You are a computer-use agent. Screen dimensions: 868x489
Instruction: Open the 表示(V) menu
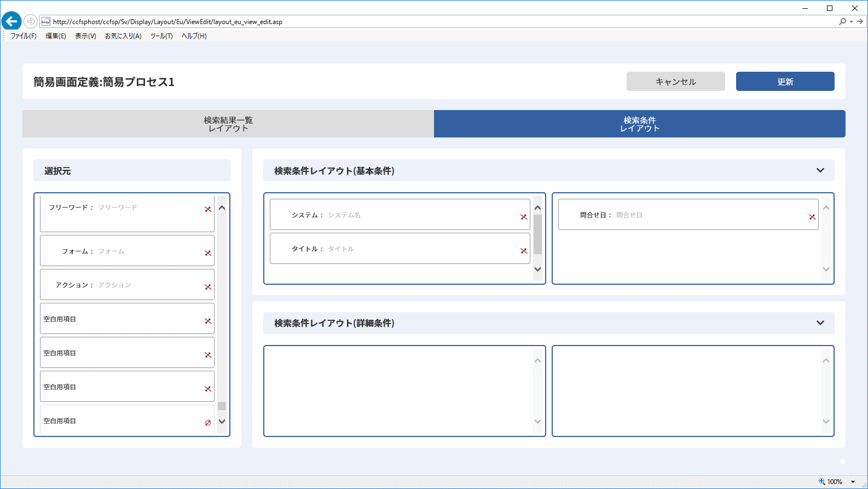(x=85, y=36)
